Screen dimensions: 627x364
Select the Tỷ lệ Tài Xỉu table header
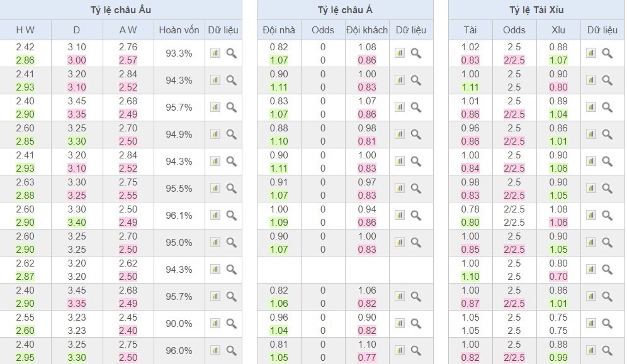(537, 10)
